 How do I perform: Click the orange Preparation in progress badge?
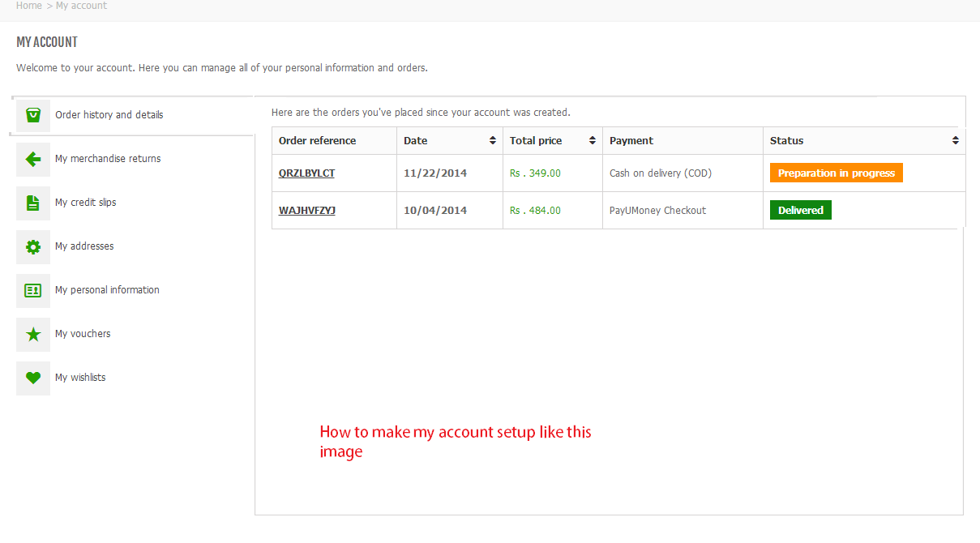836,173
